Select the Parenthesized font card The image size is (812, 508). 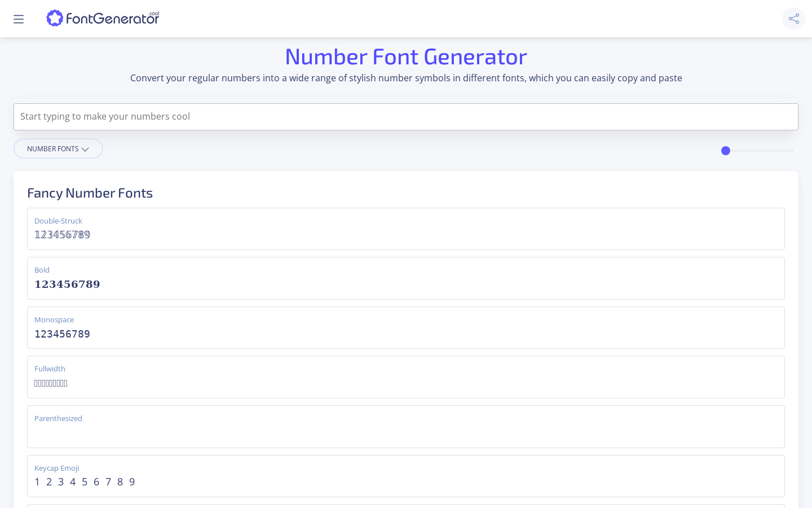click(406, 427)
